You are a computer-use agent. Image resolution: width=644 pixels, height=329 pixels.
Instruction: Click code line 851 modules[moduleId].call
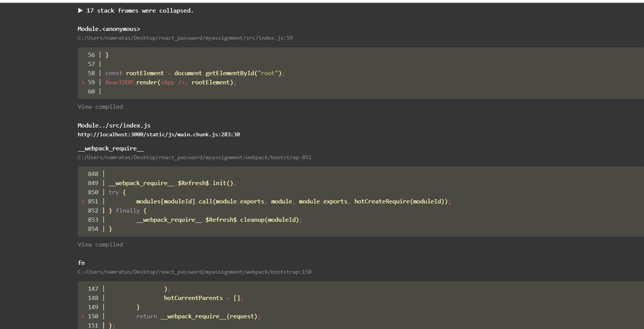tap(294, 202)
